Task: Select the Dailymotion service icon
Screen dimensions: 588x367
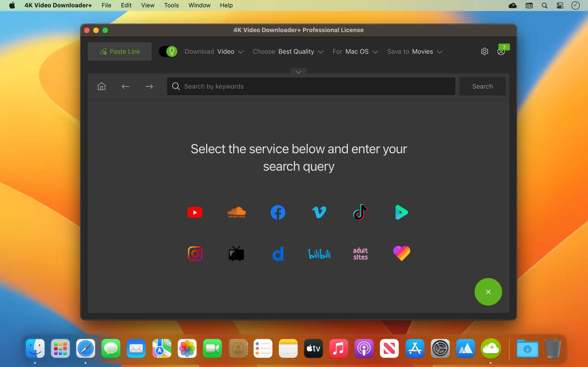Action: (278, 254)
